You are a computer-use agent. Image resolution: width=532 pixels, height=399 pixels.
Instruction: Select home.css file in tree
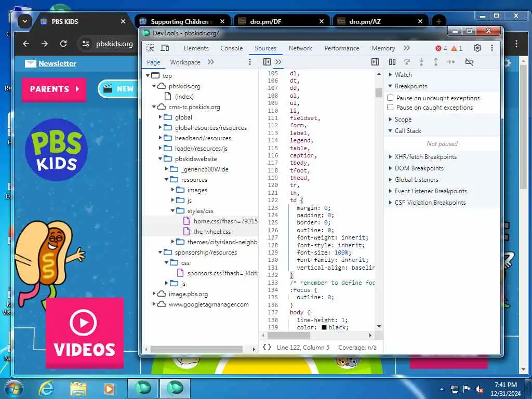pos(225,221)
